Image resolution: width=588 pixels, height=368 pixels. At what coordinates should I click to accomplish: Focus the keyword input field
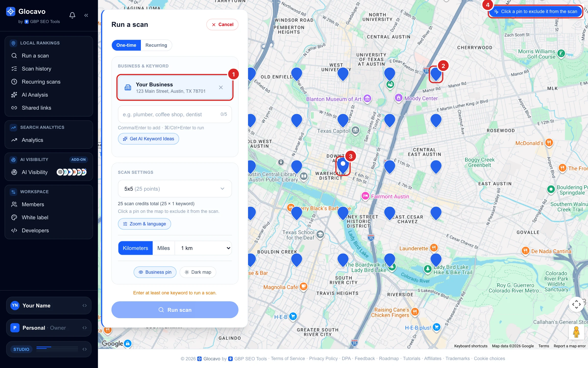[175, 114]
